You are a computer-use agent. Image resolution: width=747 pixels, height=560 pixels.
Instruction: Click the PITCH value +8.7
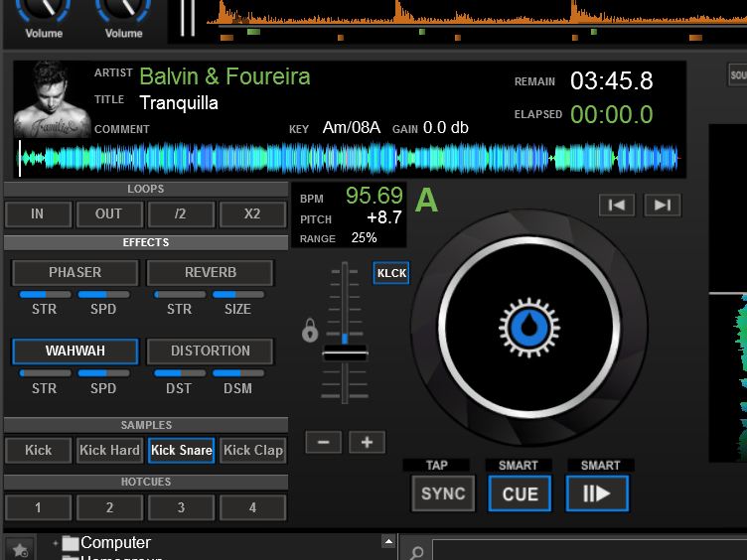[x=384, y=217]
